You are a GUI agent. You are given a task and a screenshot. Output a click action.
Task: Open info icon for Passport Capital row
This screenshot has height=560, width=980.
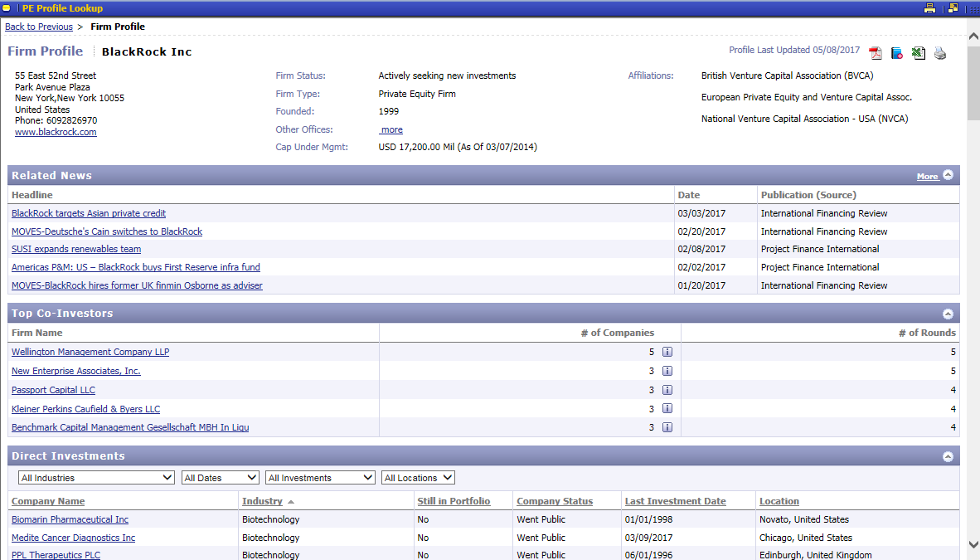(x=667, y=390)
